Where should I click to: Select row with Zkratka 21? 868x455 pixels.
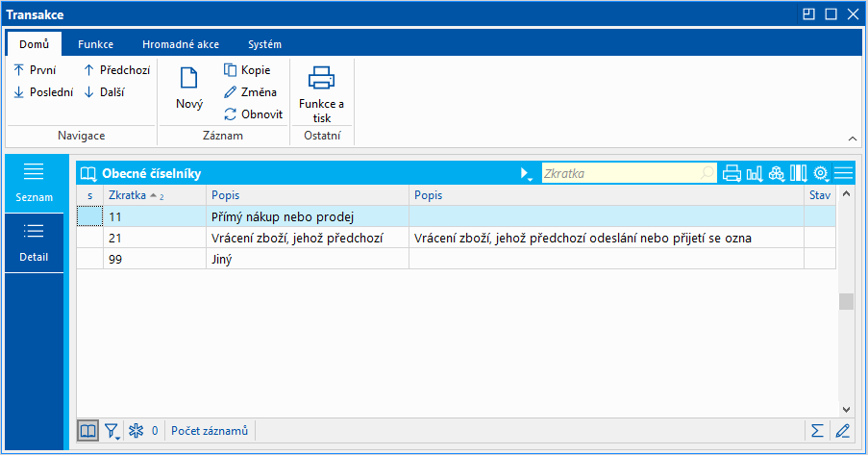(x=457, y=238)
